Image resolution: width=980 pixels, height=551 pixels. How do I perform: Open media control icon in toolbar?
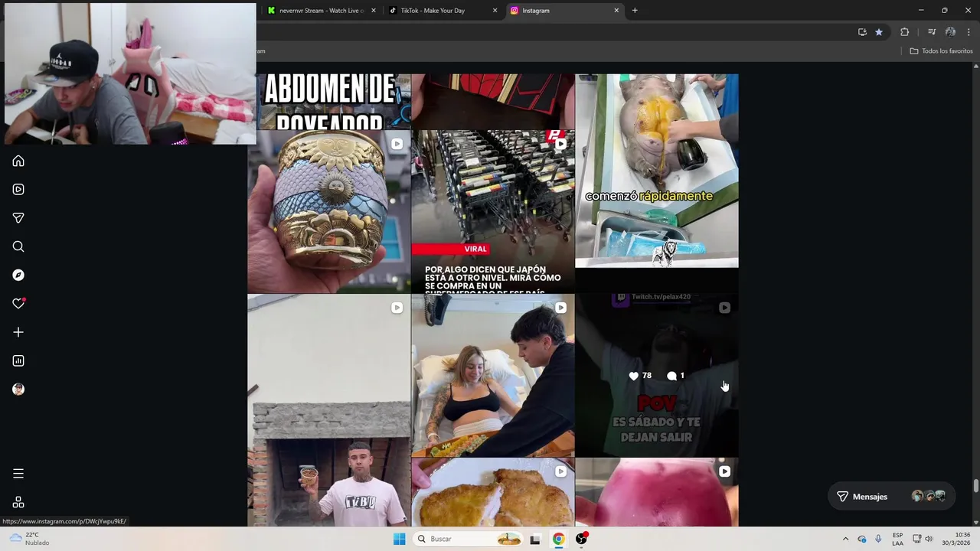pos(932,32)
